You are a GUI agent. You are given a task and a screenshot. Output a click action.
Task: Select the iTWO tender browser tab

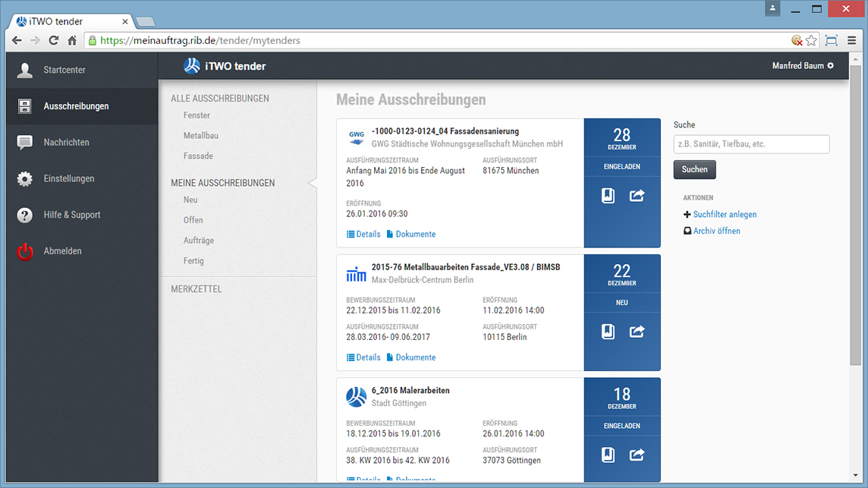point(72,21)
